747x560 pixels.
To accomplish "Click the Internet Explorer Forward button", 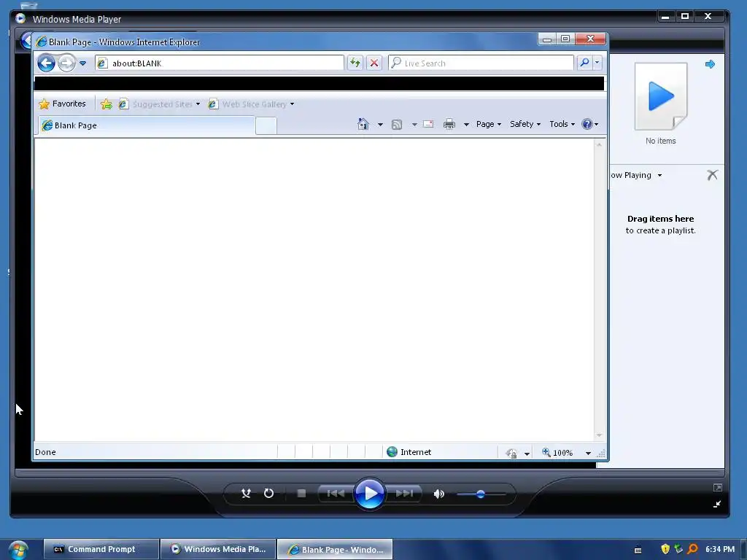I will pyautogui.click(x=66, y=63).
